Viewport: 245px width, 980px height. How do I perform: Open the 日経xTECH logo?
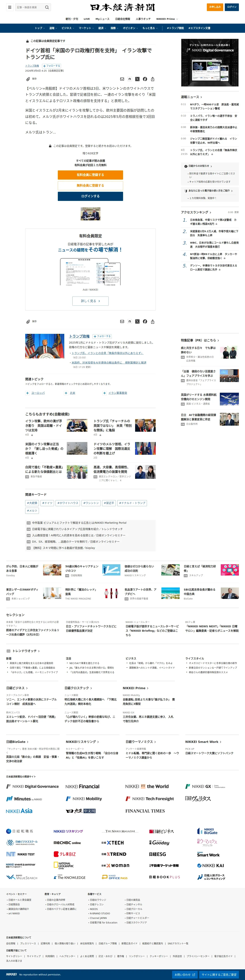point(112,843)
